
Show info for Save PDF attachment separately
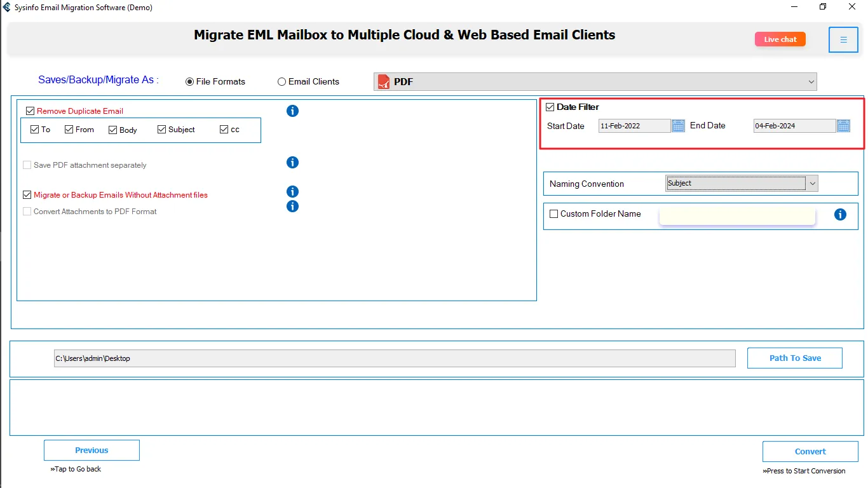(292, 163)
